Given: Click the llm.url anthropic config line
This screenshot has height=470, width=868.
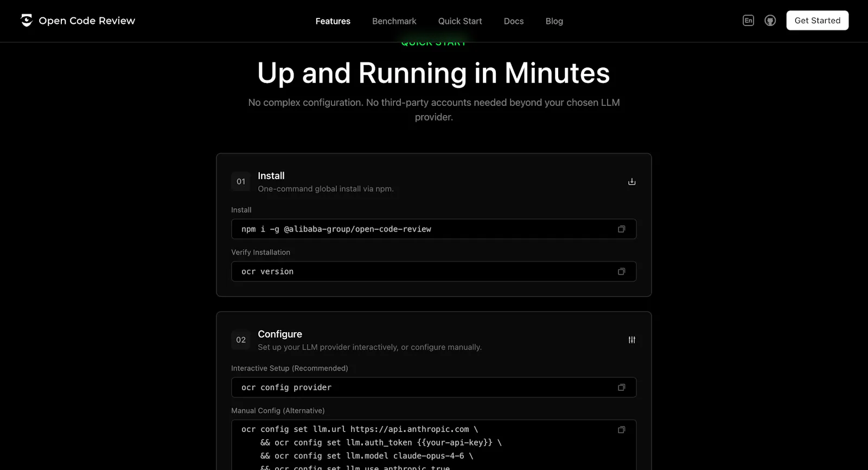Looking at the screenshot, I should point(360,429).
